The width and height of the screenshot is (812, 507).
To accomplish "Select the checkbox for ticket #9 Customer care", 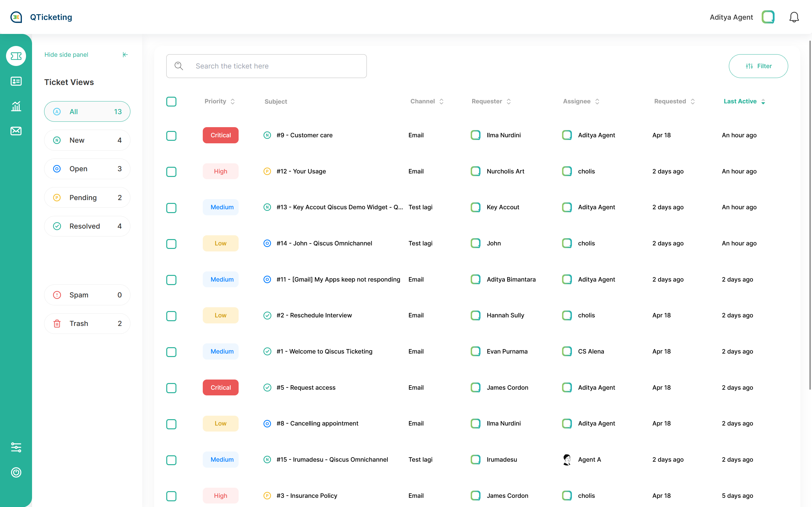I will click(x=171, y=135).
